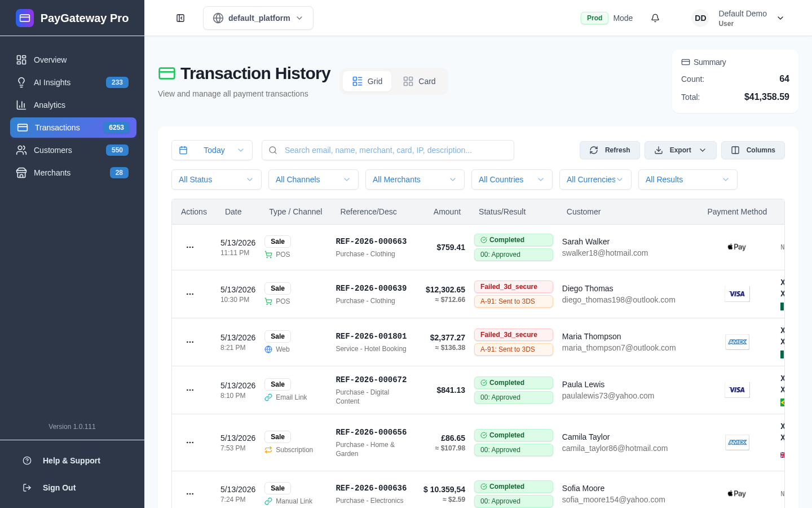This screenshot has height=508, width=812.
Task: Open Customers in sidebar
Action: [73, 150]
